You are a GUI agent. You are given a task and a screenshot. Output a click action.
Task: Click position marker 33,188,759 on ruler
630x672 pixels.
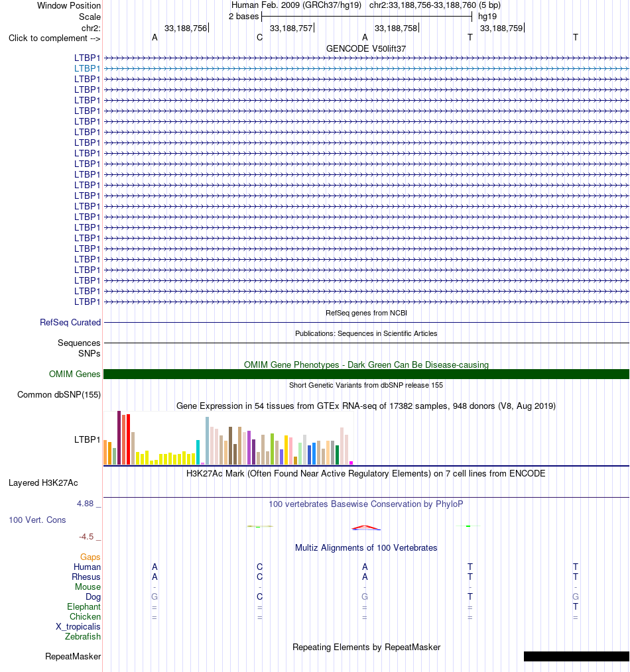(501, 28)
